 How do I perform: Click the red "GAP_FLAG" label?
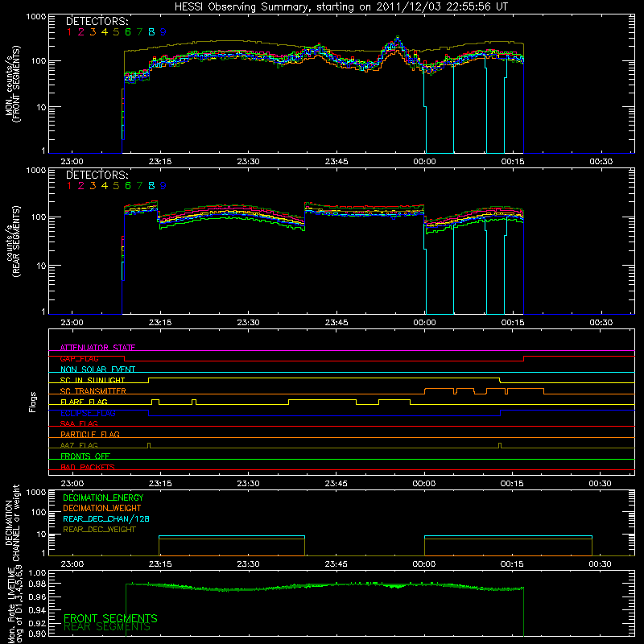[x=79, y=358]
